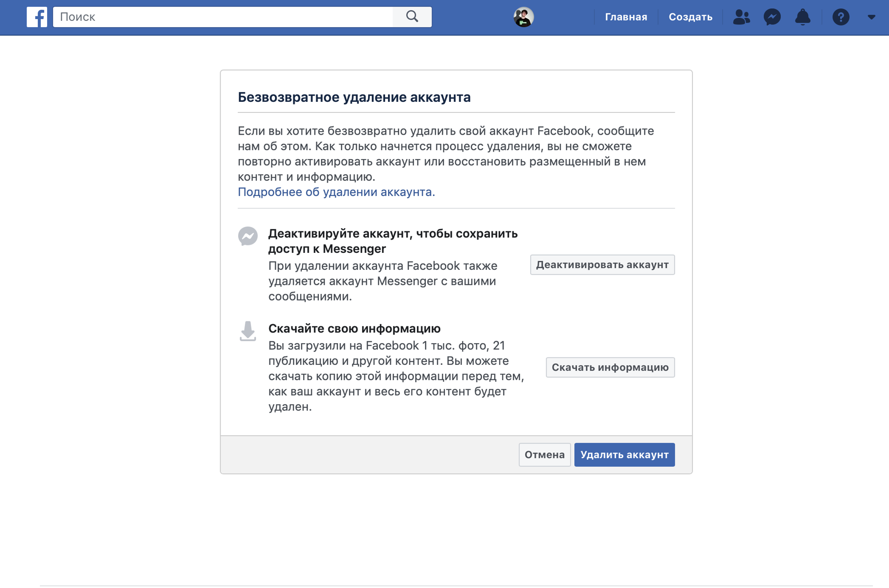Click the Отмена button
The width and height of the screenshot is (889, 588).
[545, 454]
